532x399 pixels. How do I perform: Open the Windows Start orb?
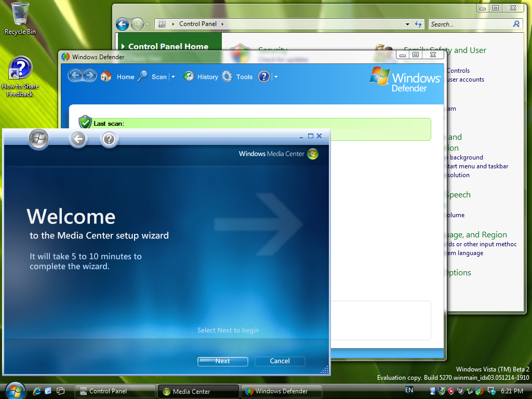(15, 391)
